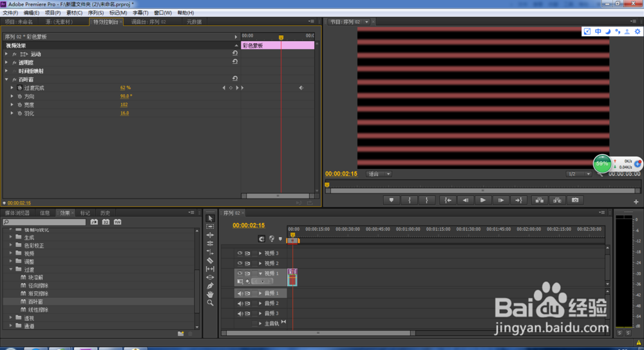Image resolution: width=644 pixels, height=350 pixels.
Task: Select the Selection arrow tool
Action: coord(211,219)
